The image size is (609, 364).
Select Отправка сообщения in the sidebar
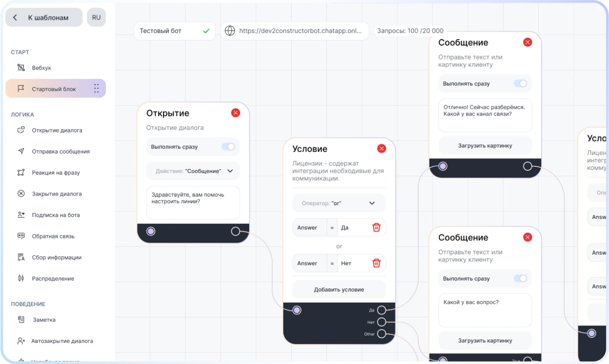tap(61, 151)
